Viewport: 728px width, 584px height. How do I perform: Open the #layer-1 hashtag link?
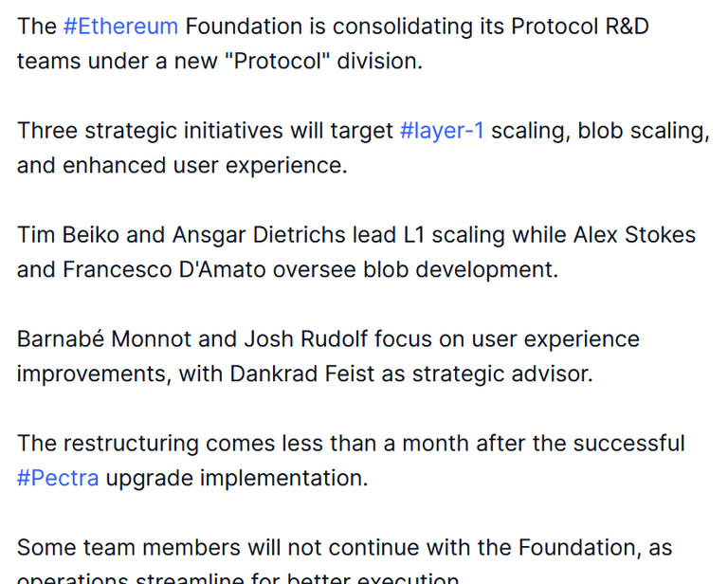click(442, 131)
